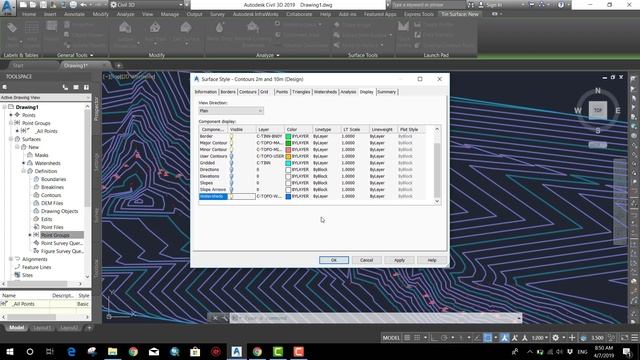Toggle visibility bulb for Minor Contour

(231, 149)
